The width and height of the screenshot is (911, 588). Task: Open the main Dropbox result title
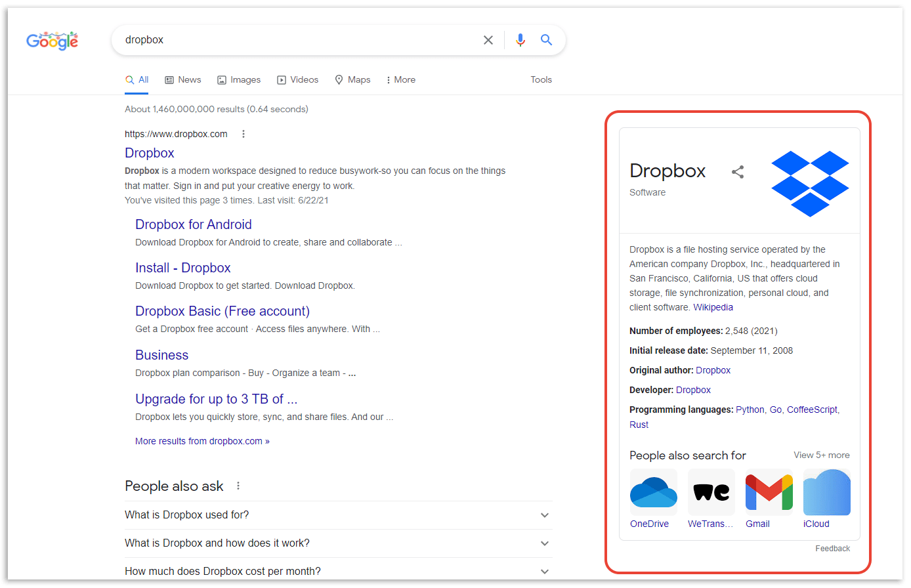tap(150, 153)
